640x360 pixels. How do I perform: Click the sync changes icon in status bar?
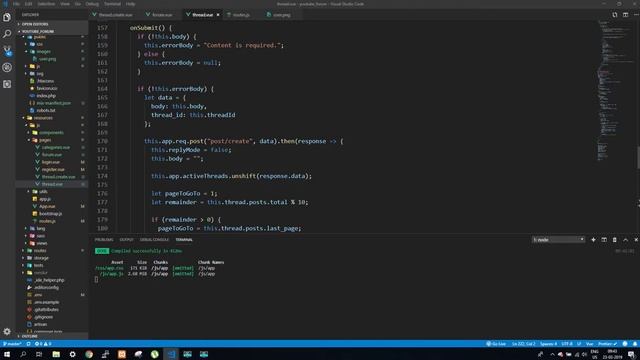tap(28, 344)
